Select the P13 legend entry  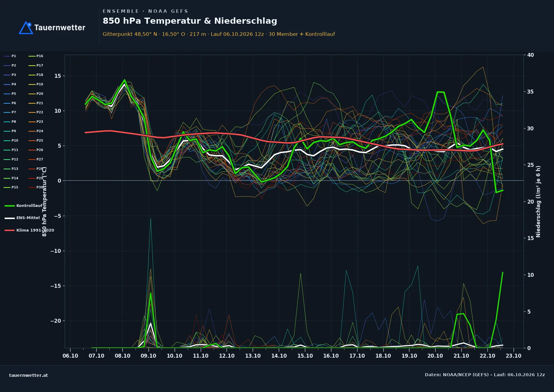pyautogui.click(x=11, y=169)
